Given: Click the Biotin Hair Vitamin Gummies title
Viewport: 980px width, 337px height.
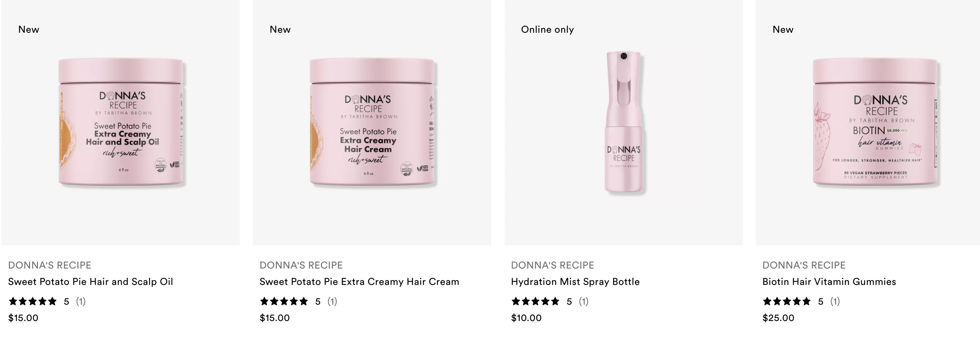Looking at the screenshot, I should click(x=829, y=282).
